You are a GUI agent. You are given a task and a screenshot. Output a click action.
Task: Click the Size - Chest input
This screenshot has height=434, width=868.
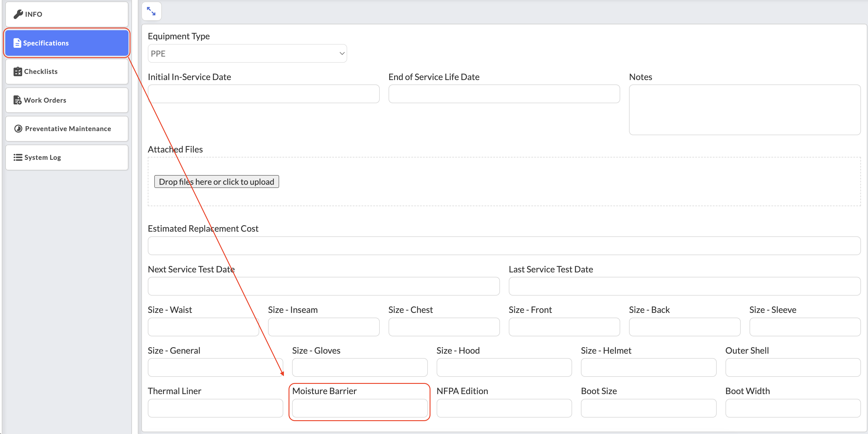444,327
